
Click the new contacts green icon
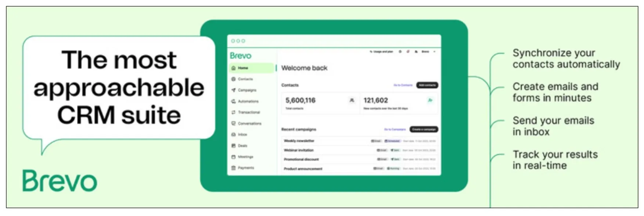[x=430, y=100]
